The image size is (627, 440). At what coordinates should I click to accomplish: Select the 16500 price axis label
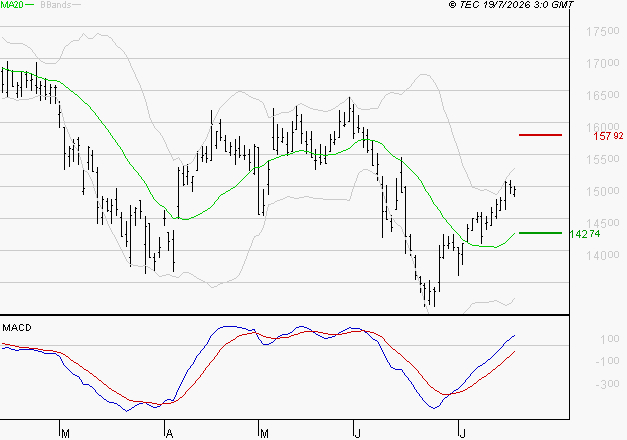(603, 95)
